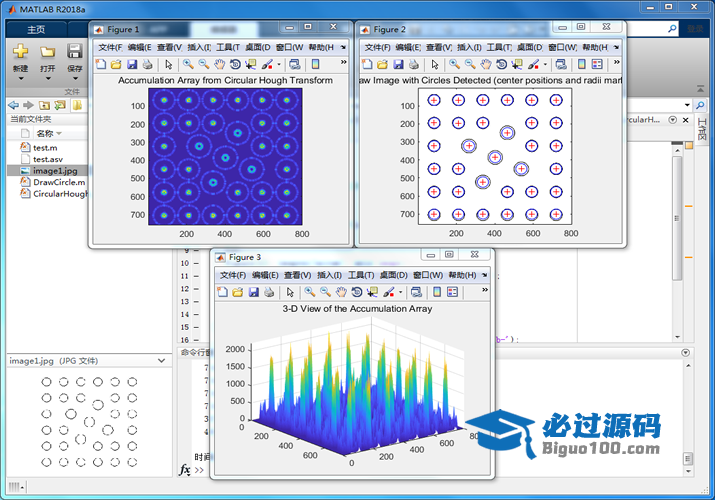Screen dimensions: 715x500
Task: Switch to the 主页 ribbon tab
Action: 36,30
